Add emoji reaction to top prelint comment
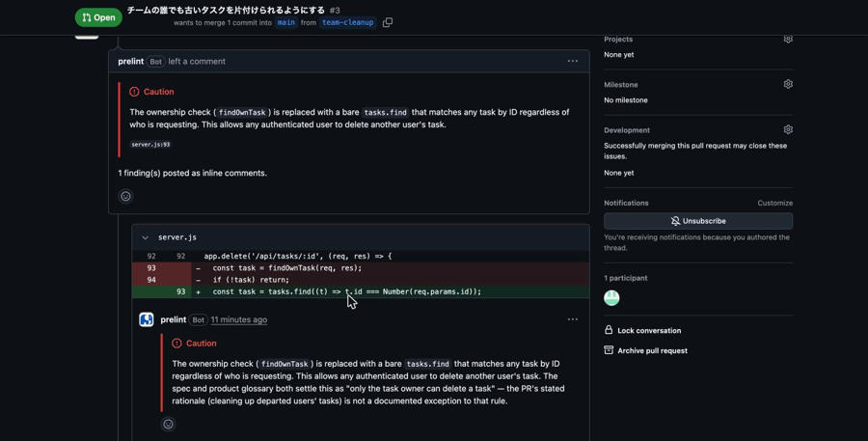This screenshot has width=868, height=441. [125, 196]
